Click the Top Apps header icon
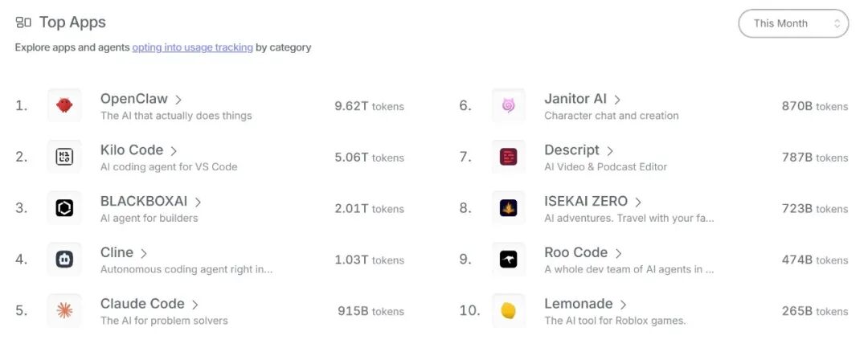Screen dimensions: 868x348 pyautogui.click(x=23, y=23)
